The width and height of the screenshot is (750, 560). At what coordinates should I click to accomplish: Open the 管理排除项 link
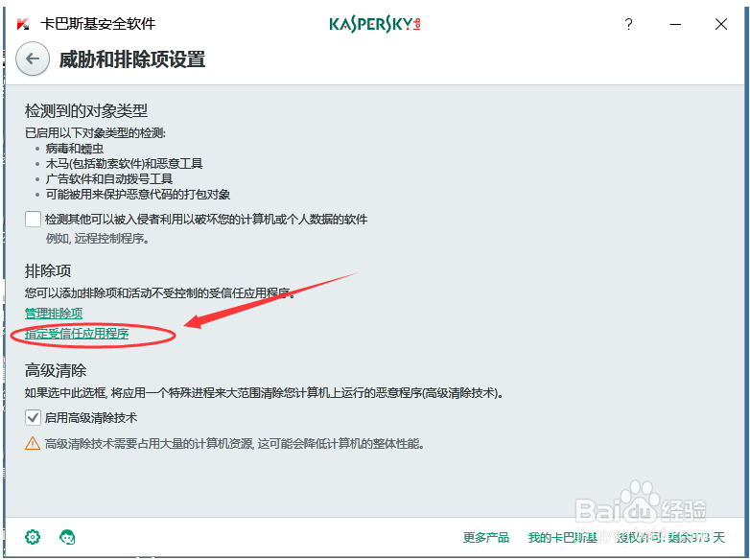pyautogui.click(x=54, y=314)
